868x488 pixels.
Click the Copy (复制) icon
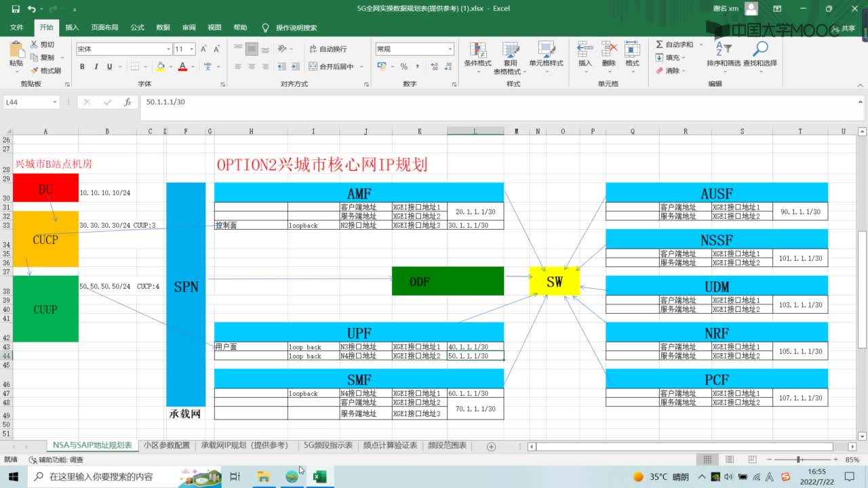tap(34, 58)
